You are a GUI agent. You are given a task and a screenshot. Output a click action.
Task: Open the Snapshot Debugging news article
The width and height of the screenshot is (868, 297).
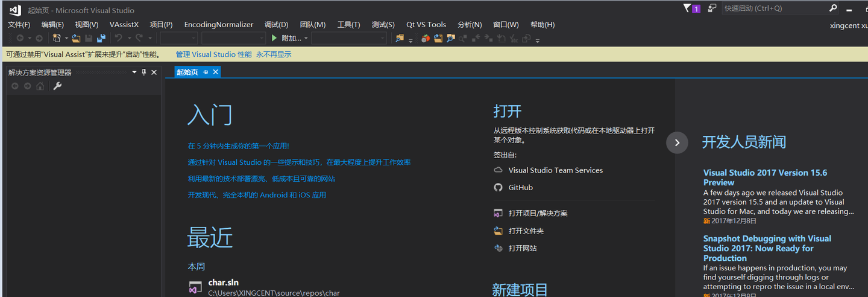(767, 248)
